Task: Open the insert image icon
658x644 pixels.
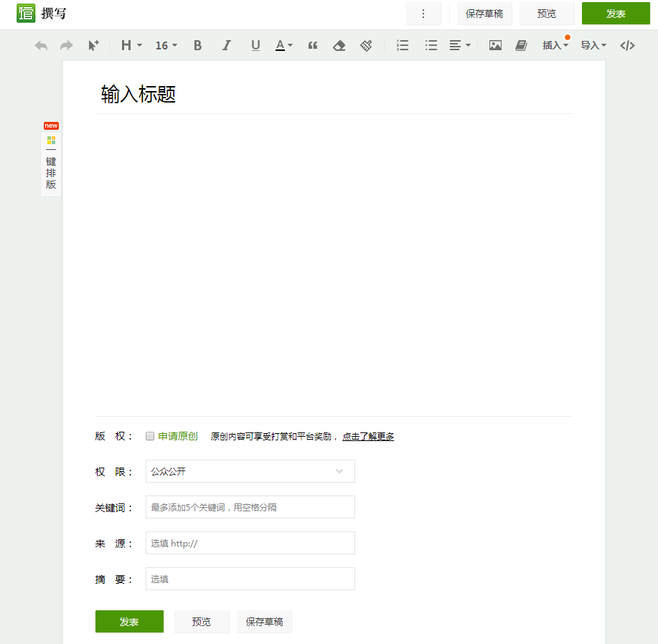Action: tap(495, 45)
